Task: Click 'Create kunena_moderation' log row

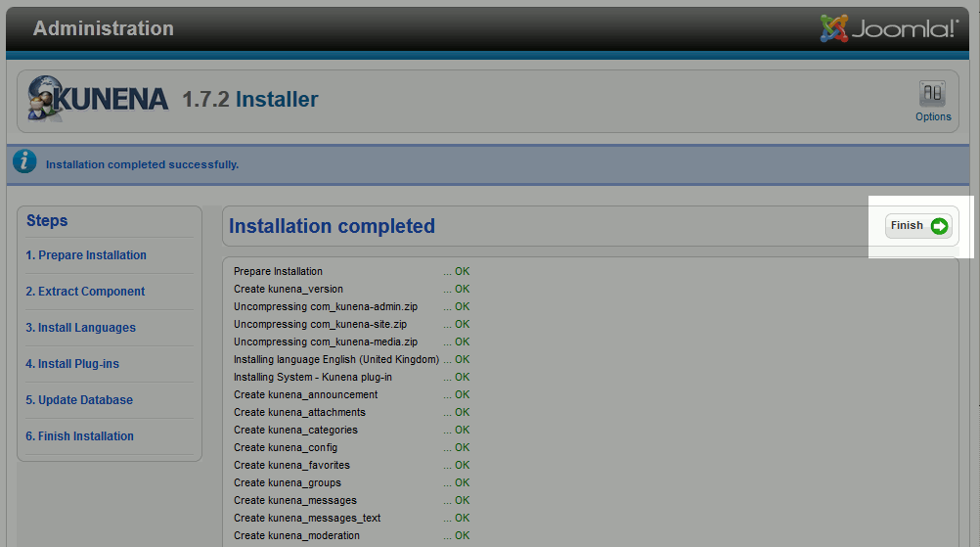Action: 351,535
